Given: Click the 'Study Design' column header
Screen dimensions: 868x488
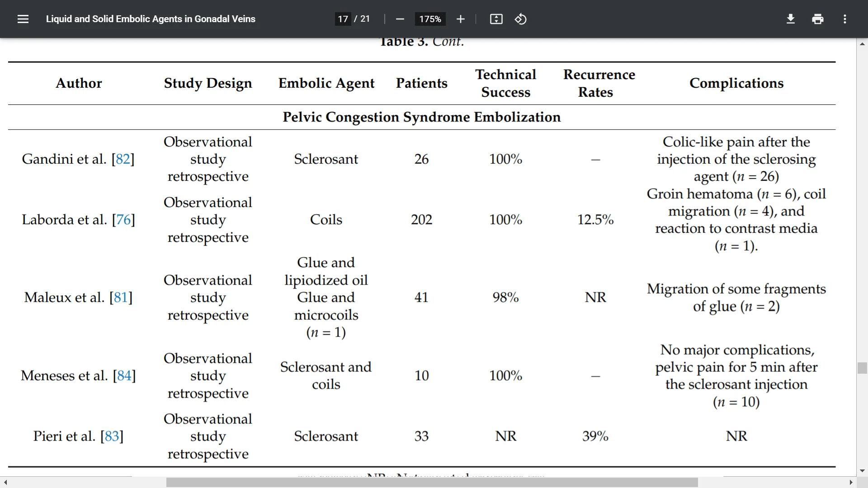Looking at the screenshot, I should point(208,83).
